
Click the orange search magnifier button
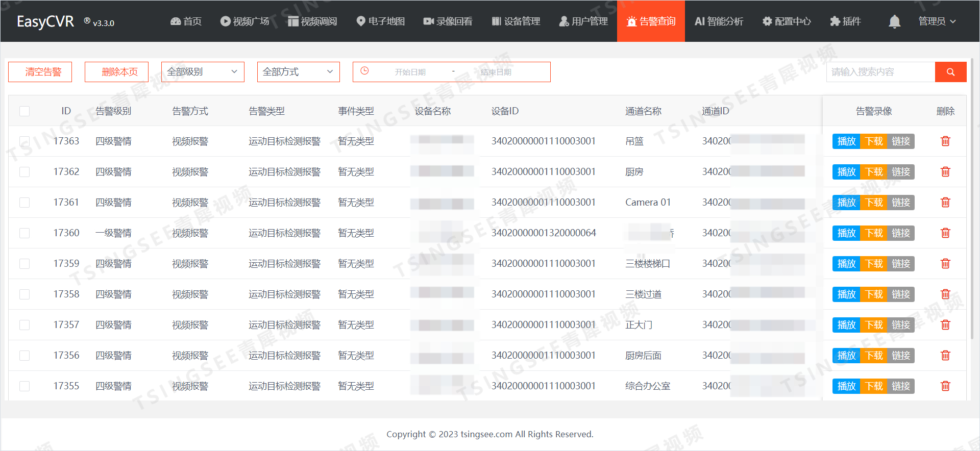950,72
